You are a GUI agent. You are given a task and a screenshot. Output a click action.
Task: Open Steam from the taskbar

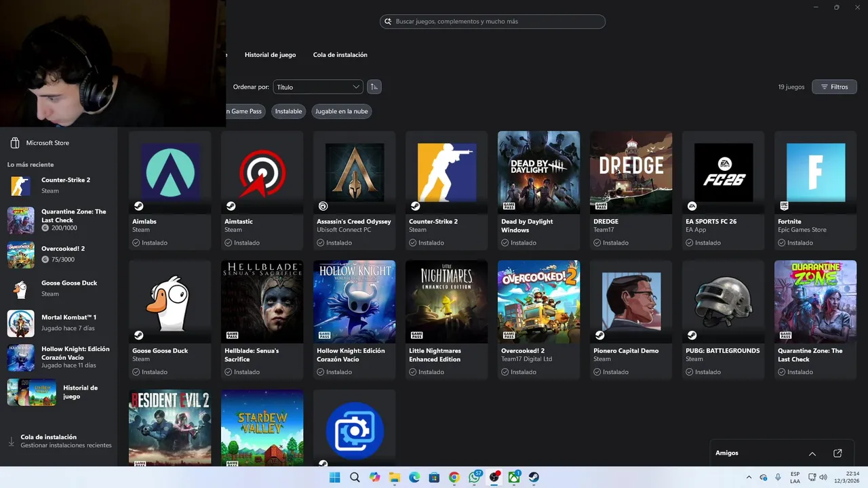pos(534,478)
